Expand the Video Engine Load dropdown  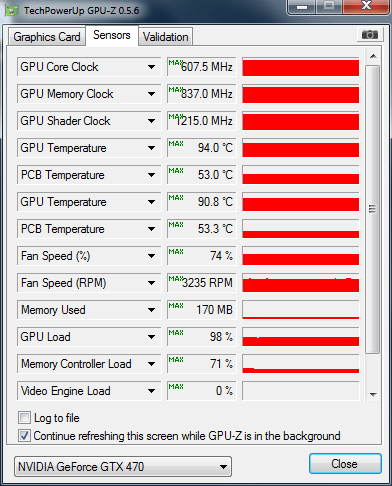[x=89, y=391]
